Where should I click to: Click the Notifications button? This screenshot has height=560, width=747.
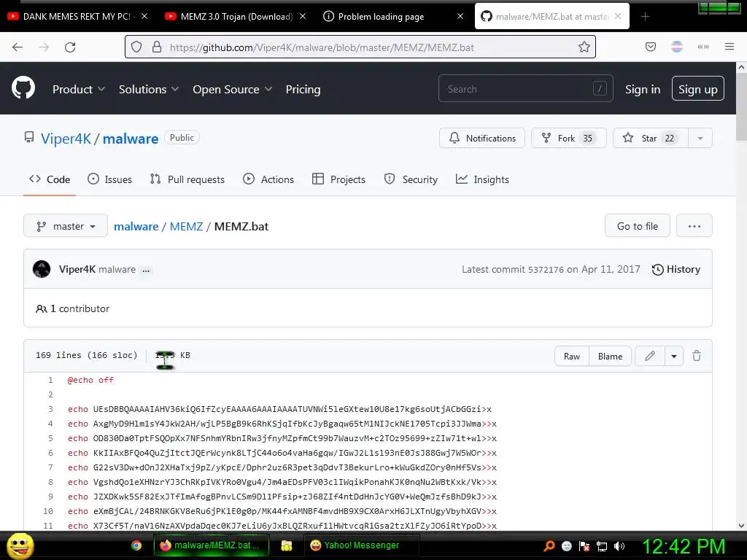click(x=482, y=138)
